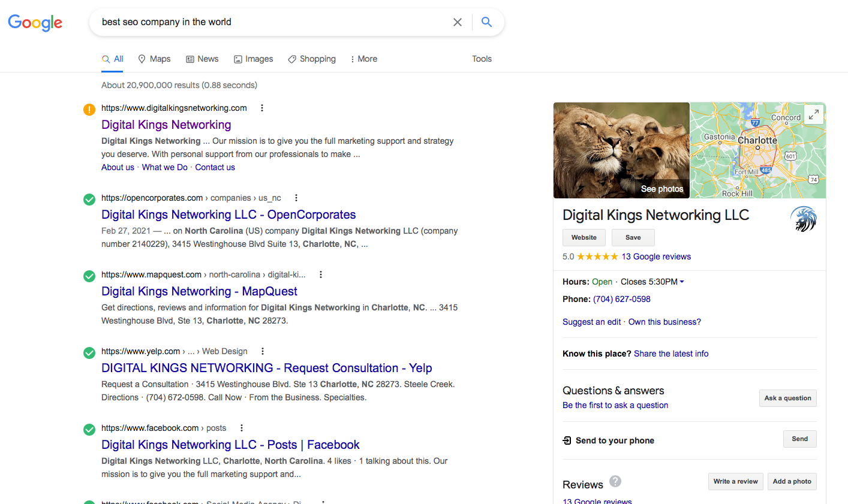Open options dots for yelp.com result
This screenshot has height=504, width=848.
[262, 351]
